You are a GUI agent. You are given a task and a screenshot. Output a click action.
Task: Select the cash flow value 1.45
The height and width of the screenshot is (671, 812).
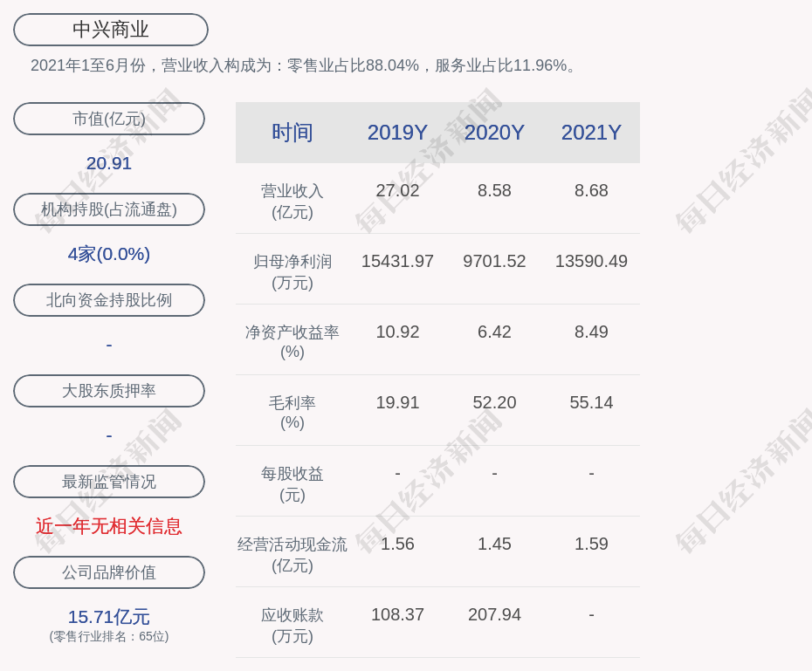pos(494,544)
